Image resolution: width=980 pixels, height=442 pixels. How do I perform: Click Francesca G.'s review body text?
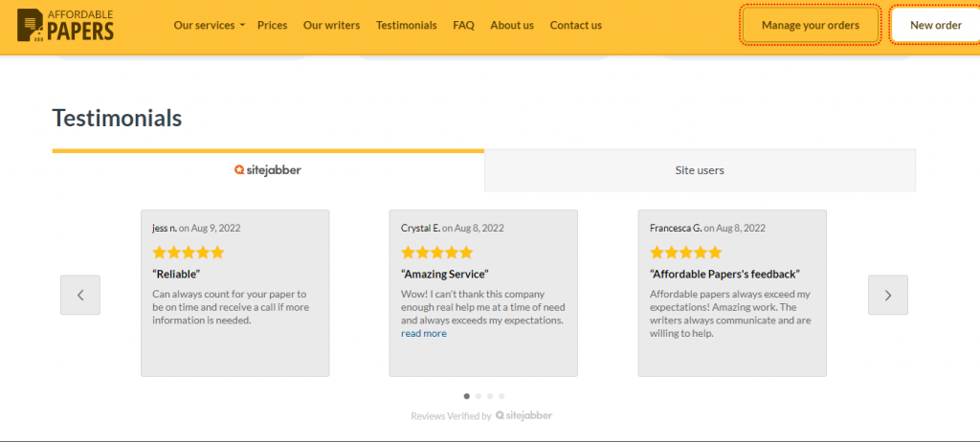tap(730, 314)
